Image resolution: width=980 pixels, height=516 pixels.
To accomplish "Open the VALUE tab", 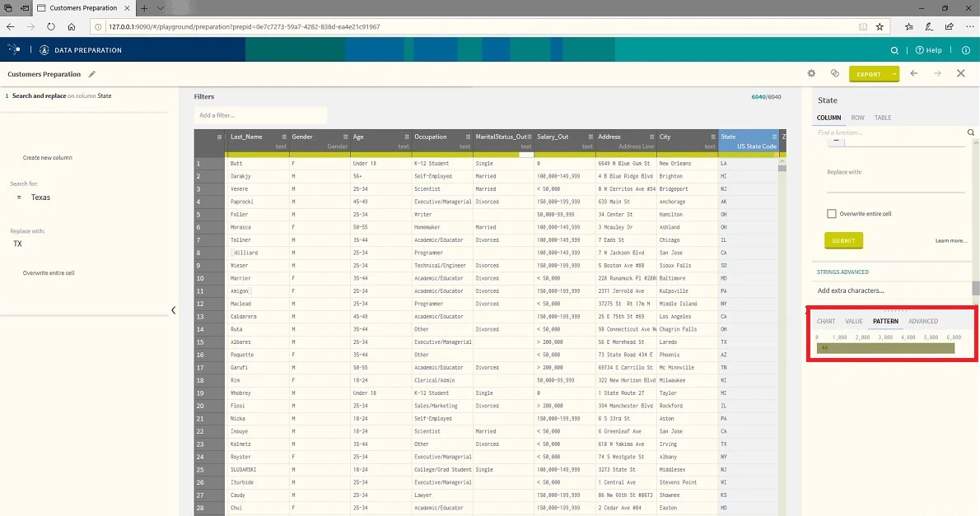I will click(x=854, y=321).
